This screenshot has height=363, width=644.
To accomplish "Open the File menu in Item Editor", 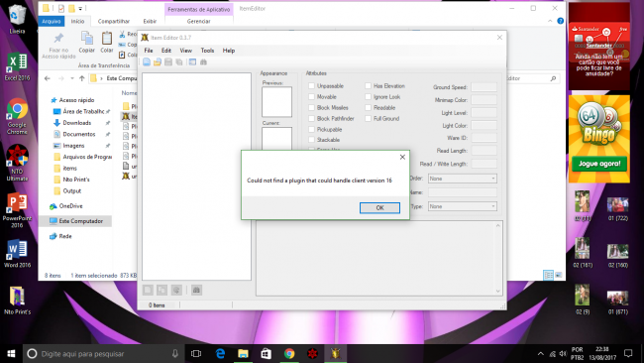I will click(149, 51).
